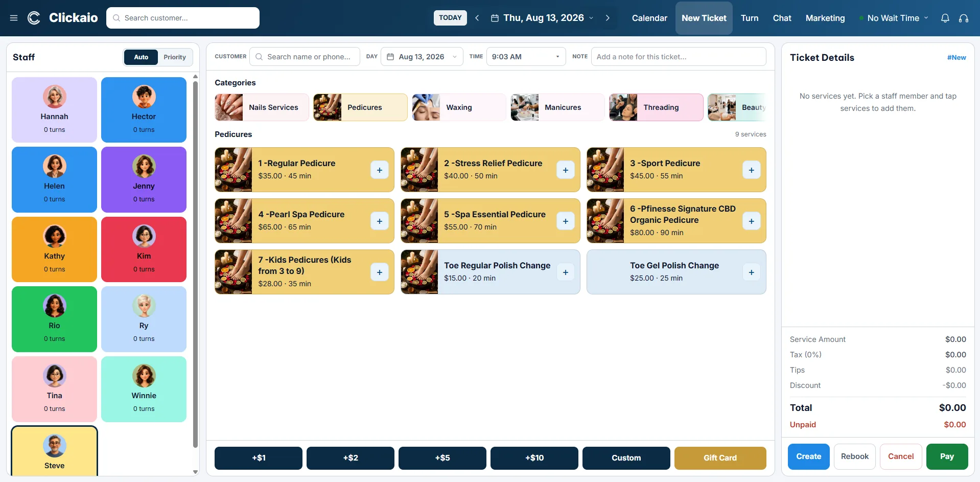Add a +$10 tip
This screenshot has width=980, height=482.
(x=534, y=458)
